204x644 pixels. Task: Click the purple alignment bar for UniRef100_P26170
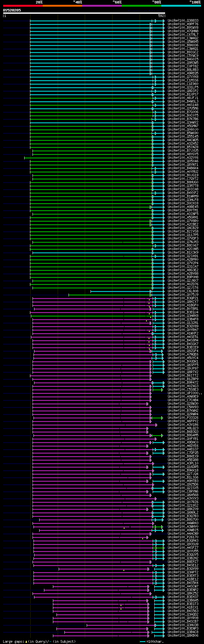tap(90, 537)
